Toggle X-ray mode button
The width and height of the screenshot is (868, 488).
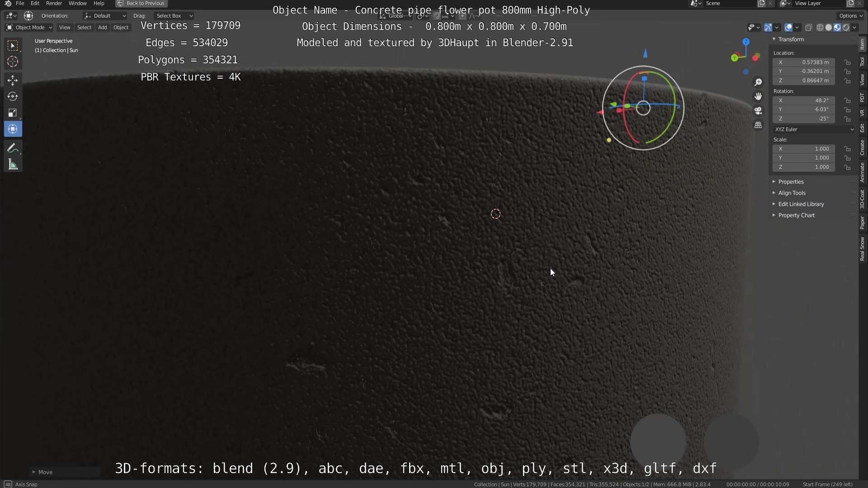[809, 28]
